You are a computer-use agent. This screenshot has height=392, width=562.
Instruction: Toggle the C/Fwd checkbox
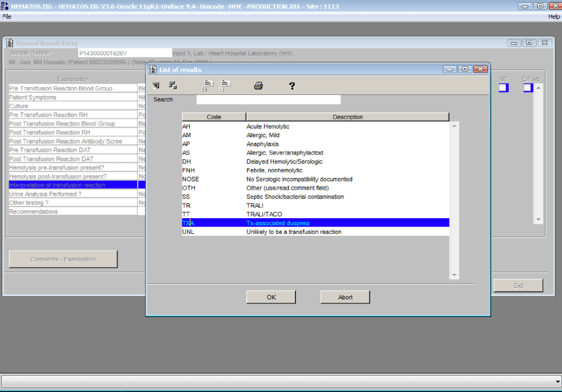coord(528,88)
